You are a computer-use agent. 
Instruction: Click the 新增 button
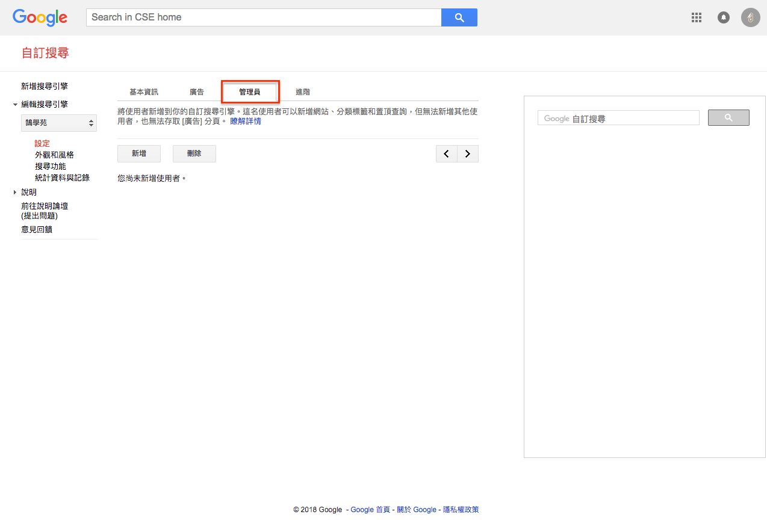[x=139, y=154]
